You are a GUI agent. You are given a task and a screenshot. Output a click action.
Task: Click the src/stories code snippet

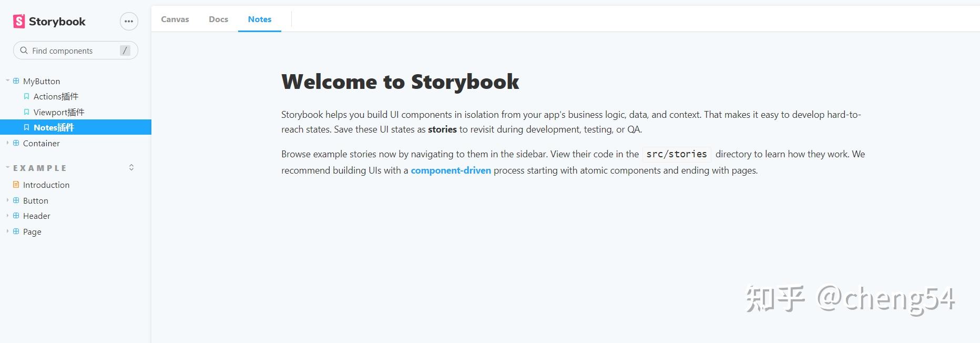pos(677,154)
